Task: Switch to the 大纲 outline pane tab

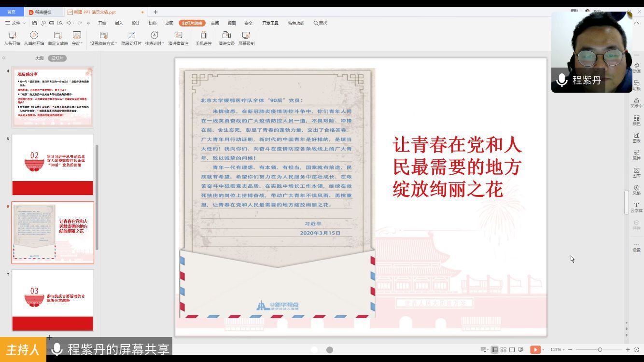Action: [x=39, y=58]
